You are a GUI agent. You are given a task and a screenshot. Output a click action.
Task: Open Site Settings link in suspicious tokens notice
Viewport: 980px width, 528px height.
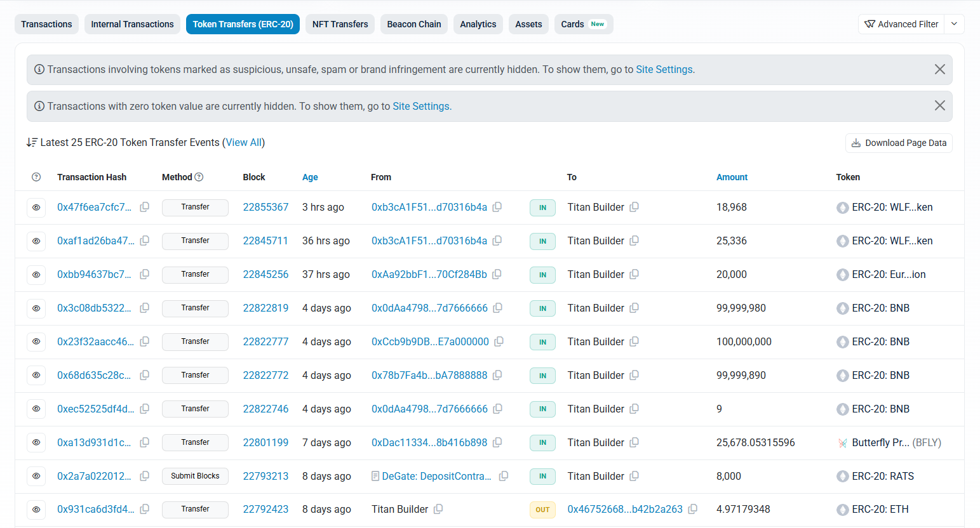pyautogui.click(x=664, y=69)
